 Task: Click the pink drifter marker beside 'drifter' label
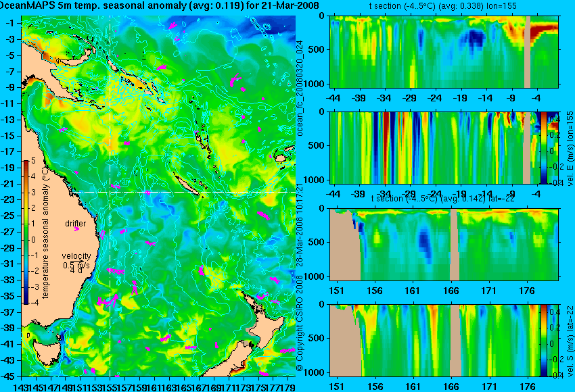pyautogui.click(x=76, y=229)
